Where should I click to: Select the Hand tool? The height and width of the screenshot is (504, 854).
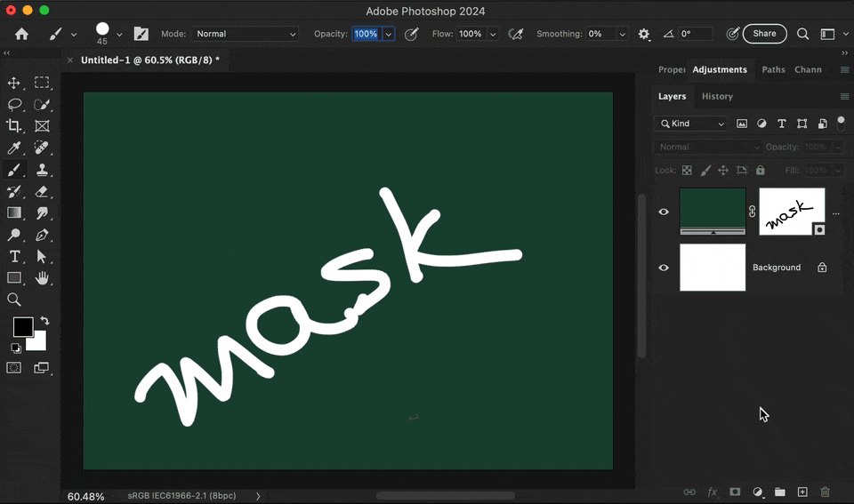coord(42,278)
